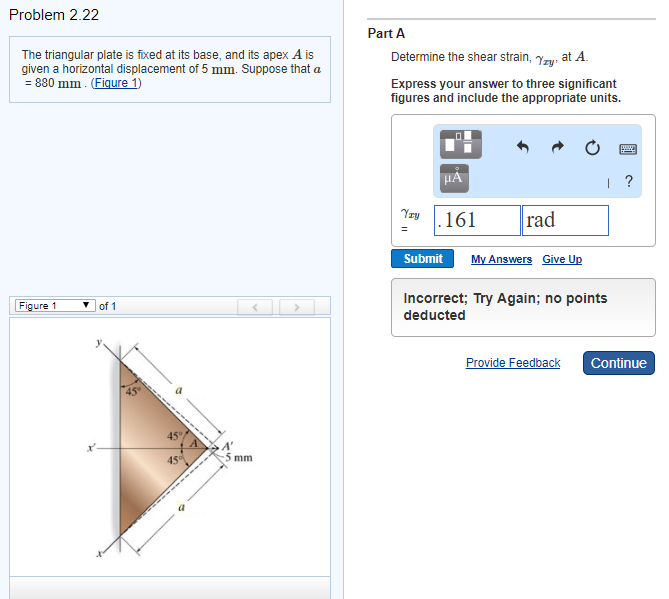The height and width of the screenshot is (599, 669).
Task: Click the Submit button
Action: tap(422, 259)
